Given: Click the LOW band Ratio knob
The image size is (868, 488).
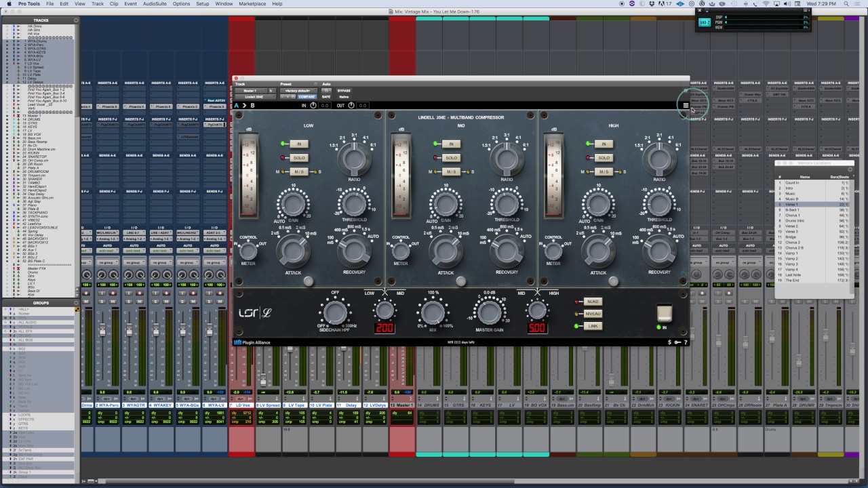Looking at the screenshot, I should [x=354, y=159].
